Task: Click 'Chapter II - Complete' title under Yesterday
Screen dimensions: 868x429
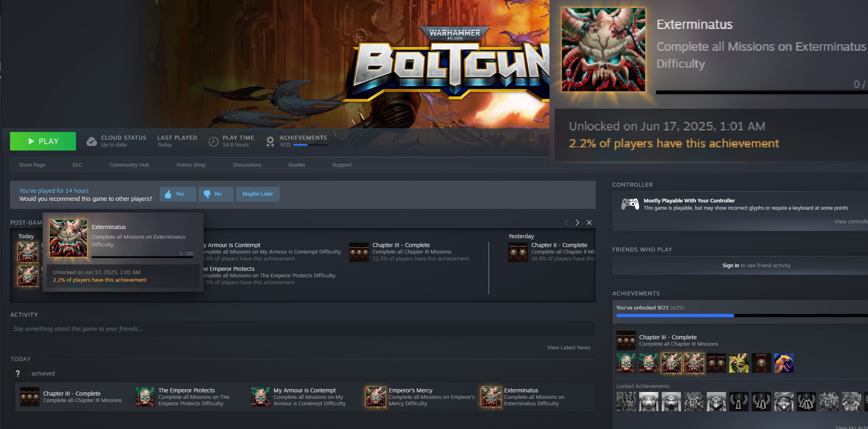Action: click(x=559, y=245)
